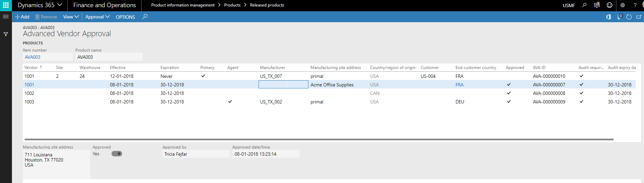644x183 pixels.
Task: Go to Products breadcrumb
Action: [x=232, y=5]
